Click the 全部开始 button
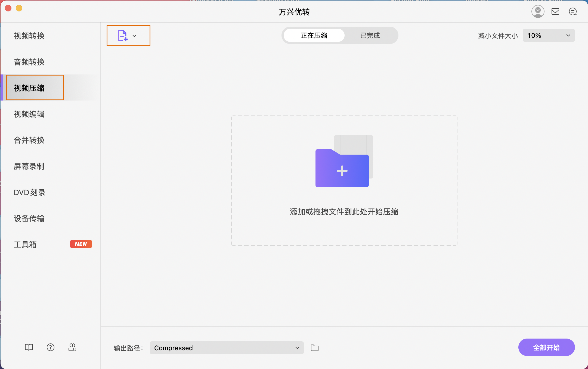 coord(546,347)
